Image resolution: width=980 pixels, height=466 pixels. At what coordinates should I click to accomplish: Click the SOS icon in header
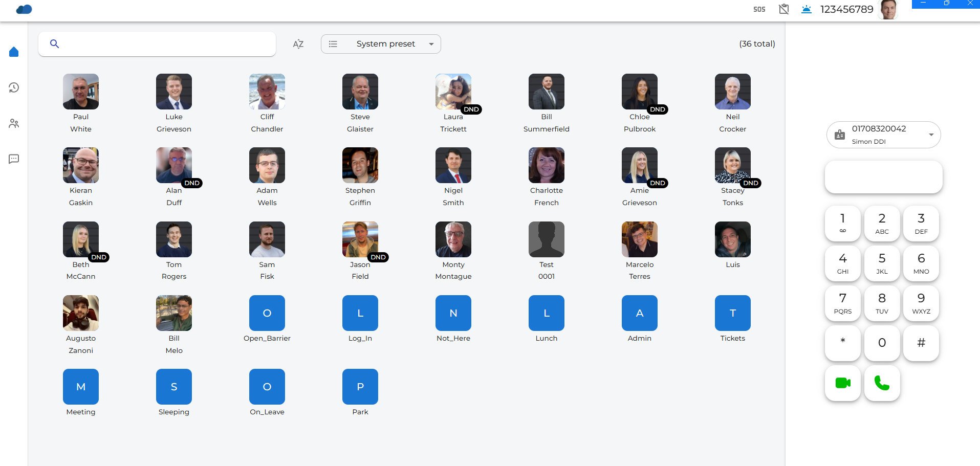coord(759,9)
